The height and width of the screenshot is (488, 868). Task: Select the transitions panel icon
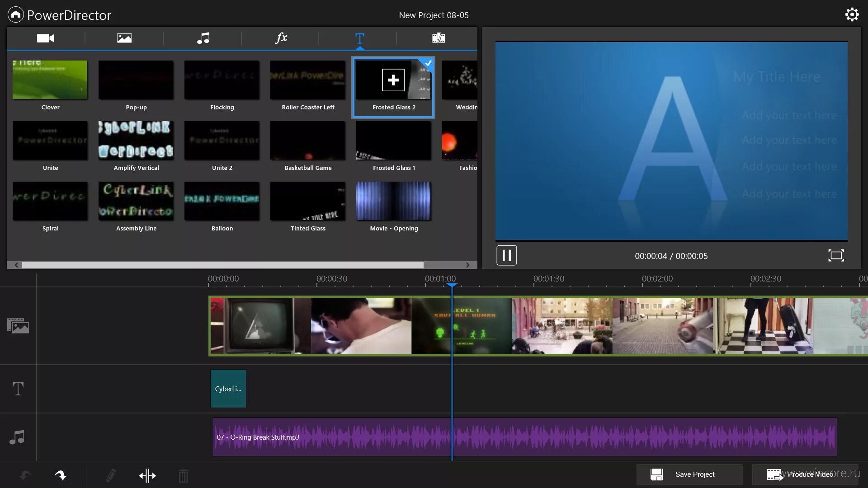(x=438, y=38)
